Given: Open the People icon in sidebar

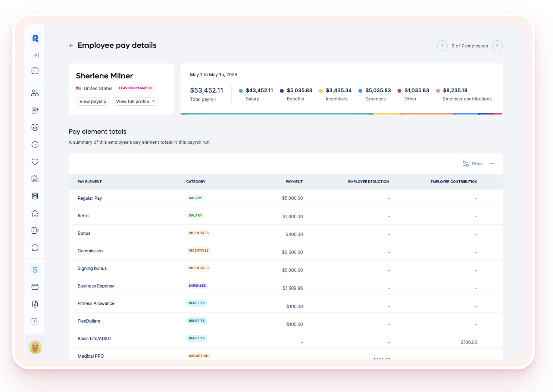Looking at the screenshot, I should (x=35, y=93).
